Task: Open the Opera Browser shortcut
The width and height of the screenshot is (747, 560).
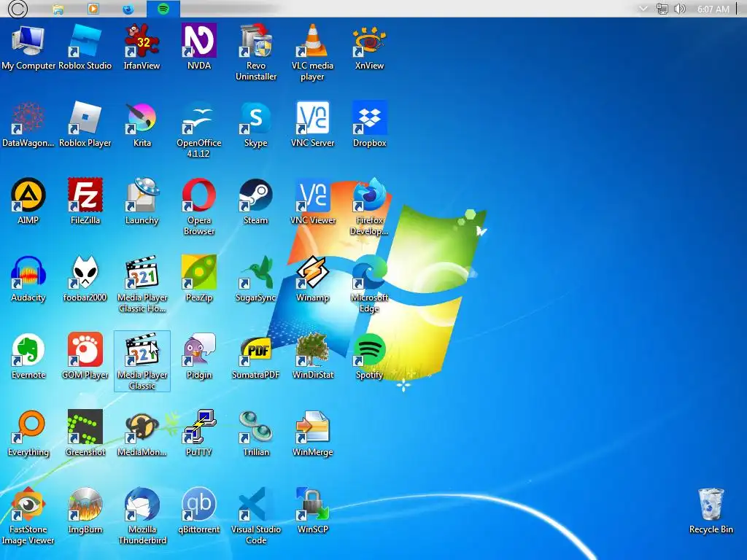Action: [x=199, y=206]
